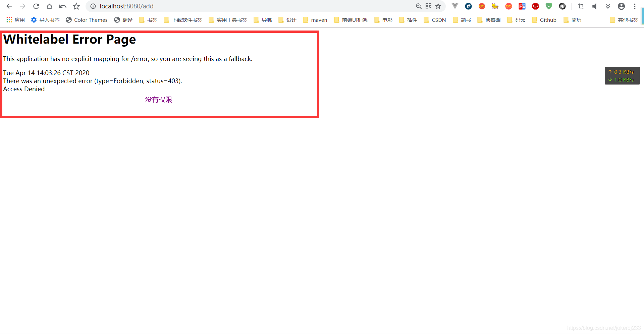The height and width of the screenshot is (334, 644).
Task: Open the 码云 bookmark folder
Action: coord(516,20)
